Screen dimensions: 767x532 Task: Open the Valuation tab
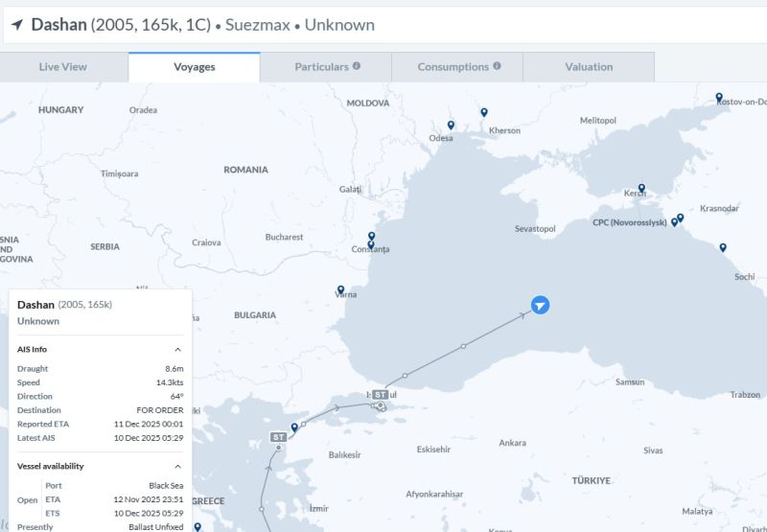(589, 67)
